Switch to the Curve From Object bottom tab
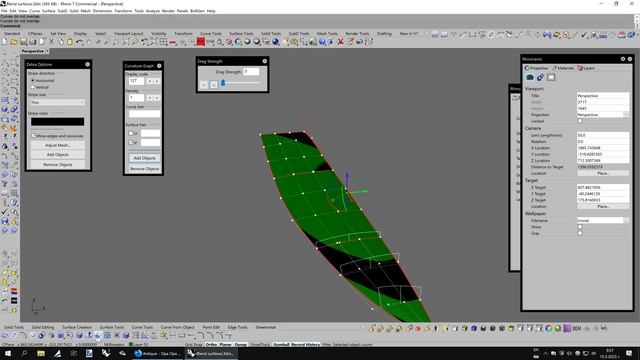640x360 pixels. click(178, 327)
